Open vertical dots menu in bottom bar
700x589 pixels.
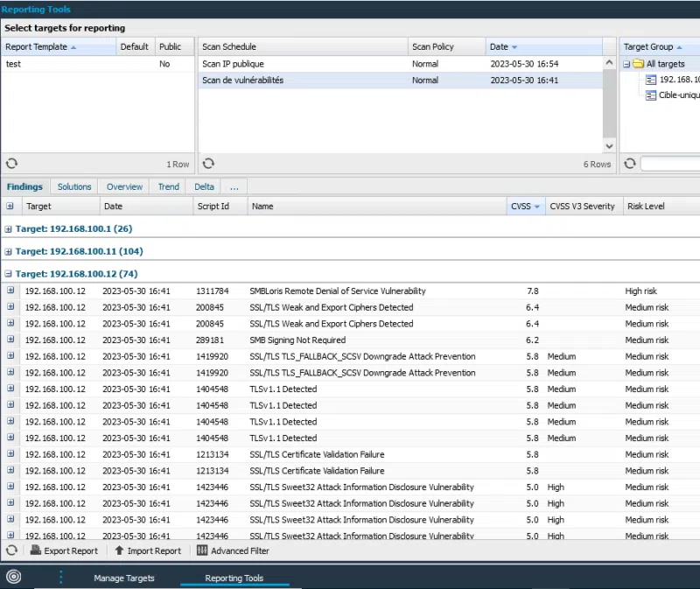tap(61, 577)
